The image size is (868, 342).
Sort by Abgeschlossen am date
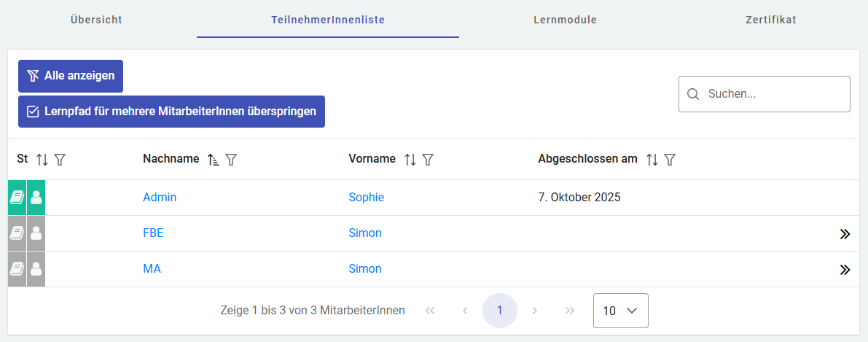[x=652, y=159]
